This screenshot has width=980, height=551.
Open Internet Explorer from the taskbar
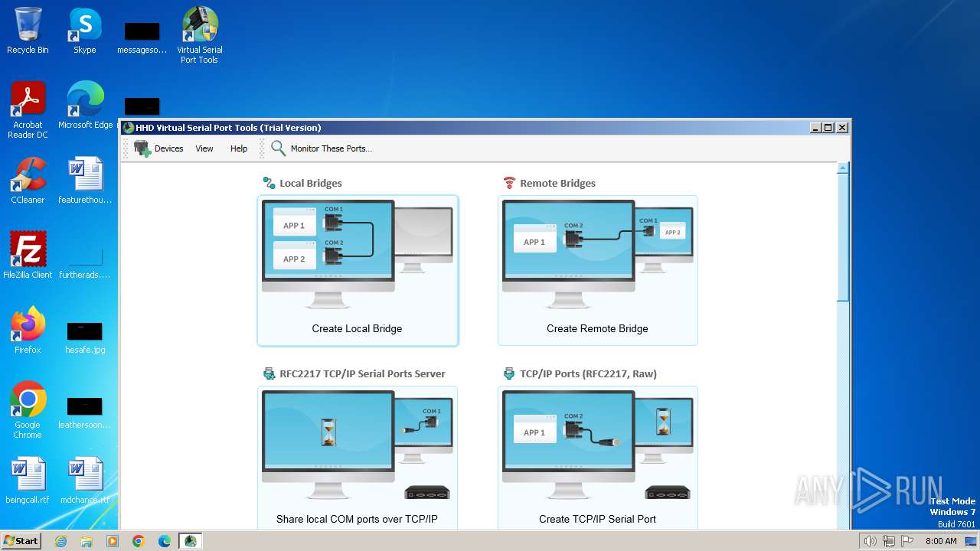pyautogui.click(x=60, y=541)
